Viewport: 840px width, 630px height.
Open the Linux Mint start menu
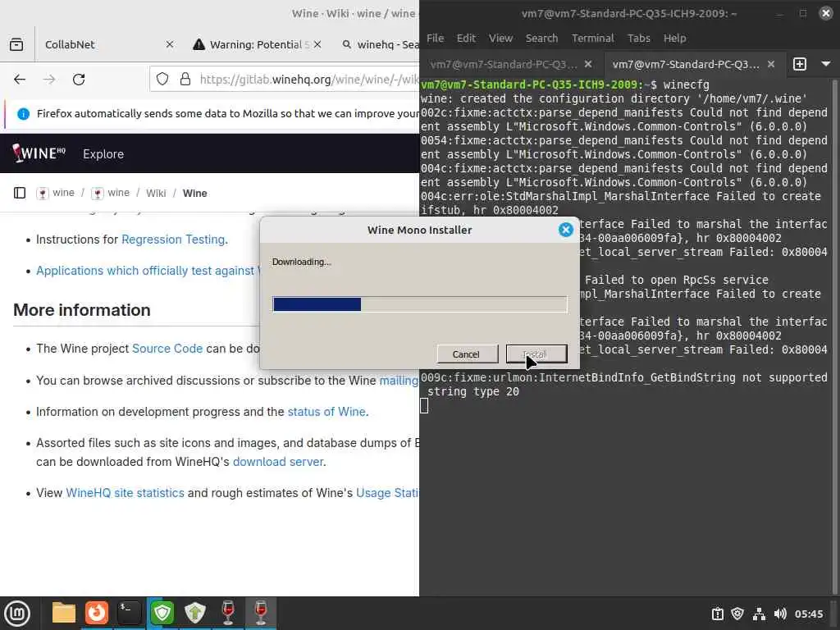tap(16, 614)
